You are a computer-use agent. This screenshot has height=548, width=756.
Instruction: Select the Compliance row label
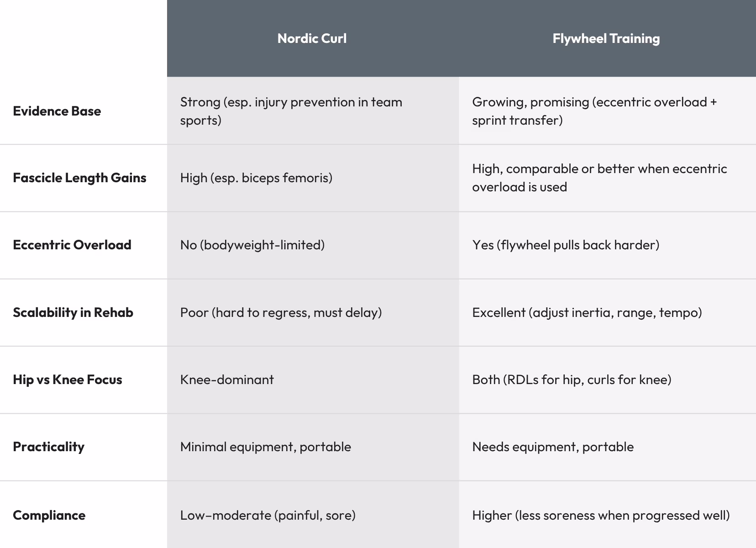point(49,515)
